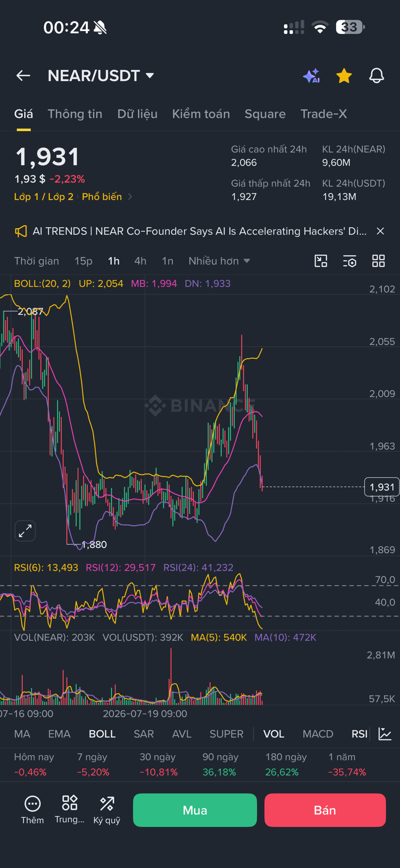Image resolution: width=400 pixels, height=868 pixels.
Task: Tap the red Bán sell button
Action: [325, 810]
